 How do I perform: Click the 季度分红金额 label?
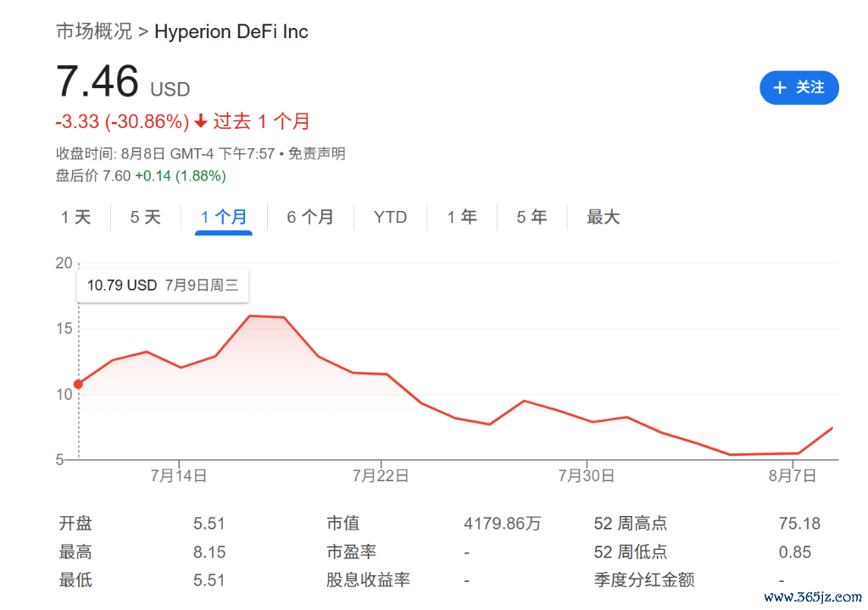coord(644,580)
